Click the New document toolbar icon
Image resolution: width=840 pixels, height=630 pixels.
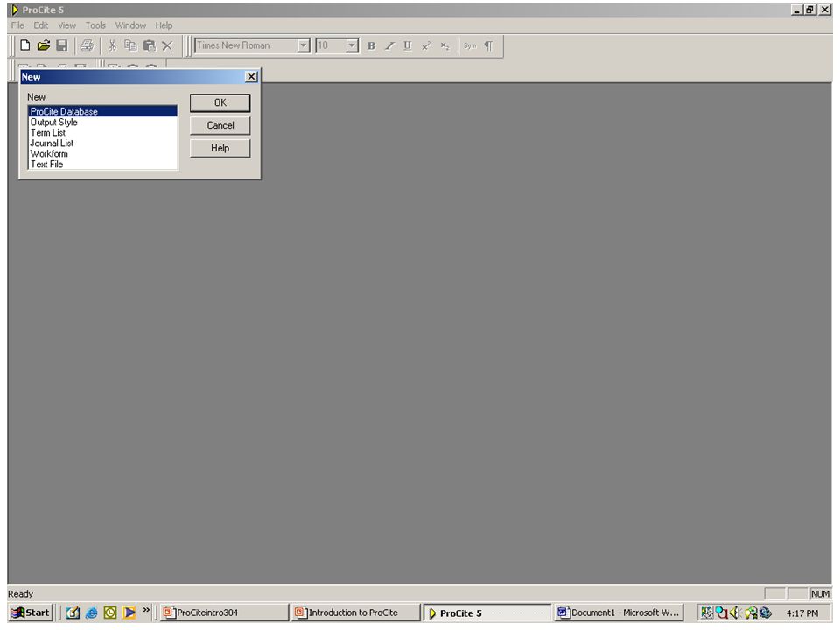[x=24, y=45]
